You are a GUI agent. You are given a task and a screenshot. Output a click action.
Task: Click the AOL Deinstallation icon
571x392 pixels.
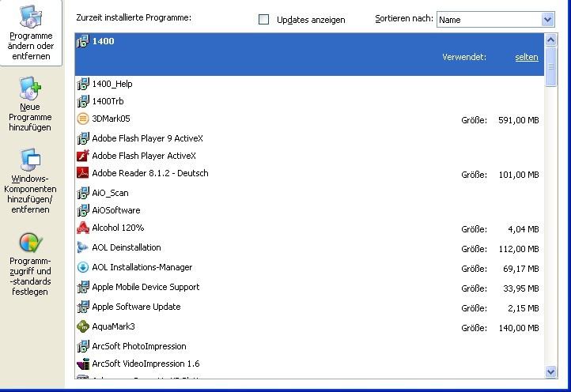(x=83, y=247)
